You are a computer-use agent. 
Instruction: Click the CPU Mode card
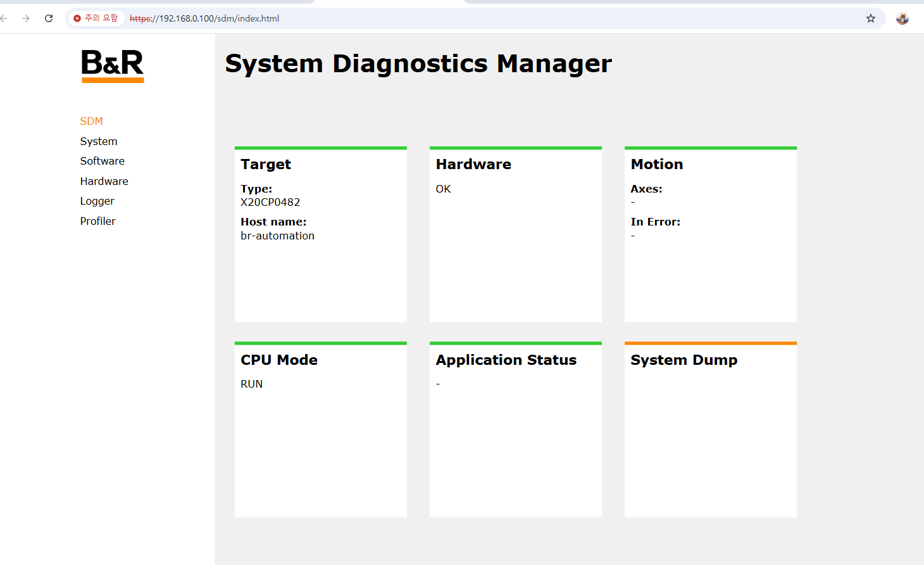coord(321,429)
